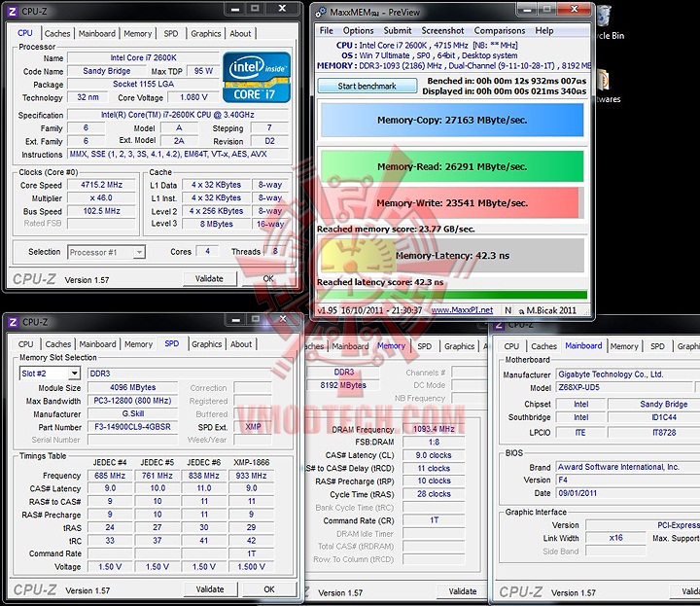Image resolution: width=700 pixels, height=606 pixels.
Task: Click the BIOS date 09/01/2011 field
Action: [627, 493]
